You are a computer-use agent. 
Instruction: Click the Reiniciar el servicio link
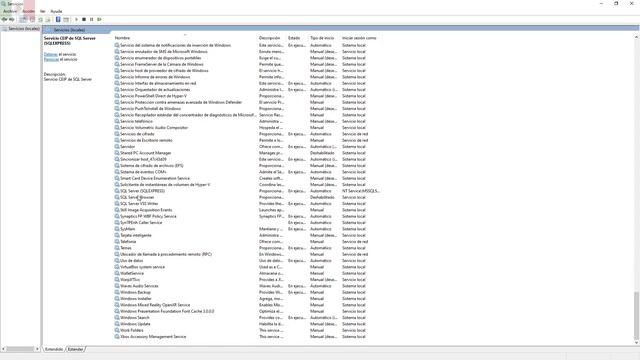tap(51, 59)
